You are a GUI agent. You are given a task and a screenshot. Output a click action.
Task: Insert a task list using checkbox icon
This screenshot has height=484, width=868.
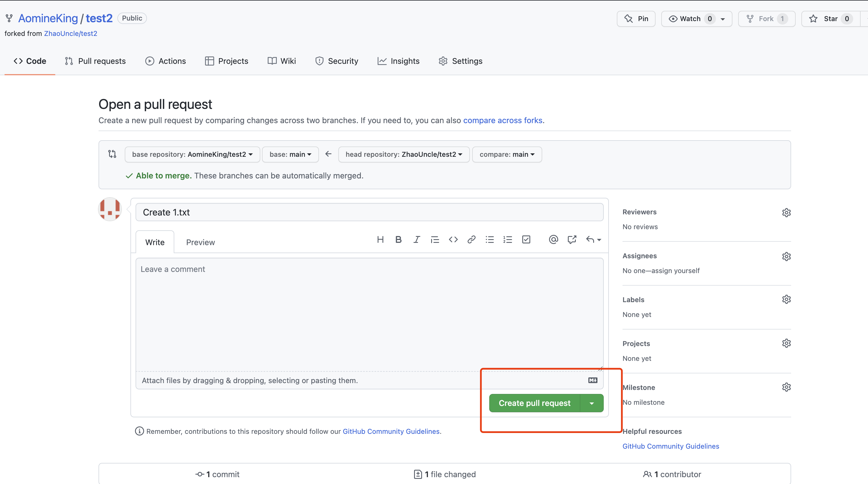526,239
